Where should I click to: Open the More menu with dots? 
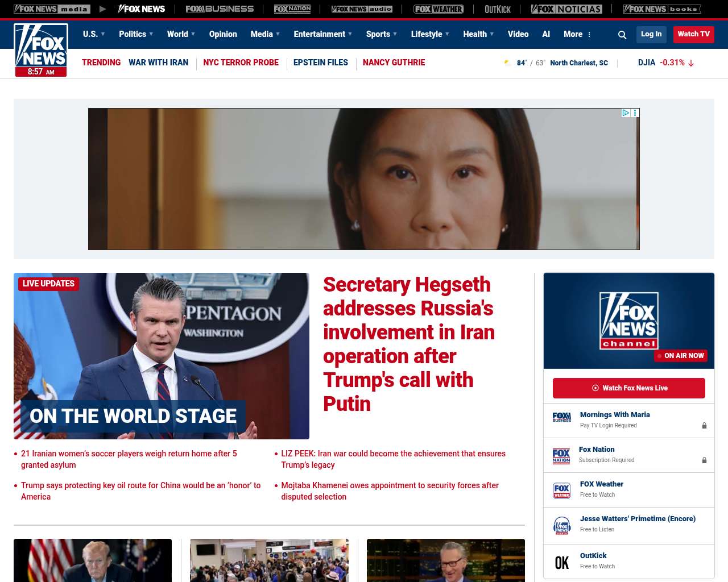pyautogui.click(x=577, y=34)
